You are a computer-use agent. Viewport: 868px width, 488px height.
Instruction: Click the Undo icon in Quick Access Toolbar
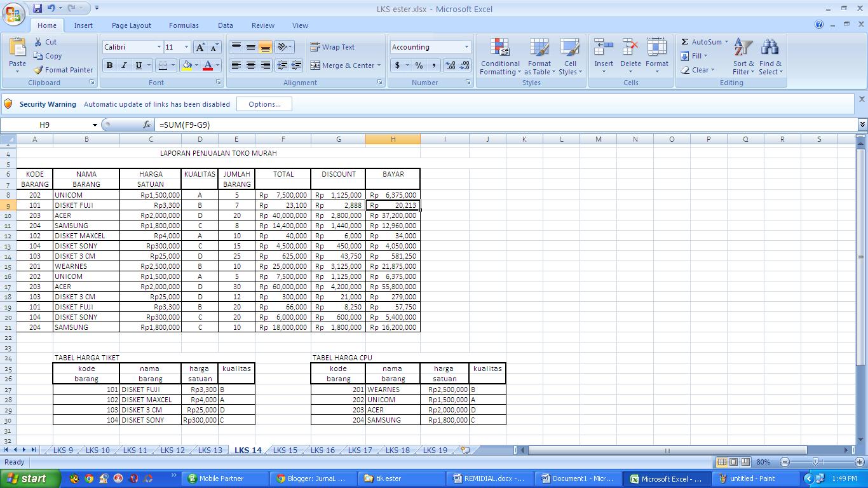[51, 8]
